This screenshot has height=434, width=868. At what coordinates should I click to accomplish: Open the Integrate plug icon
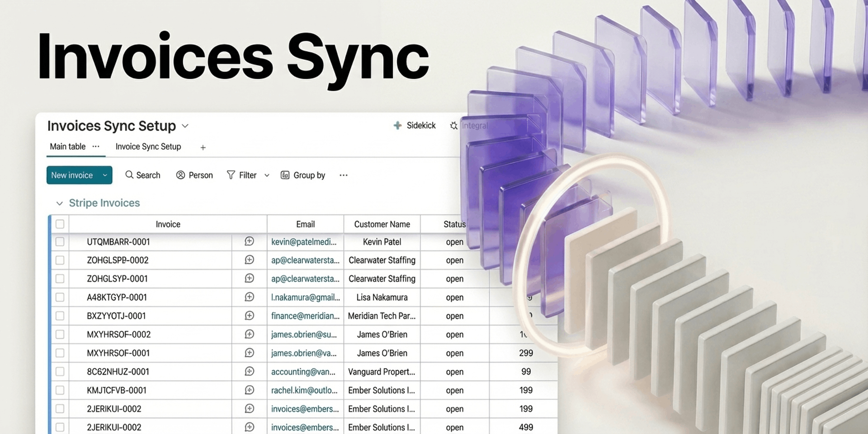[x=453, y=126]
